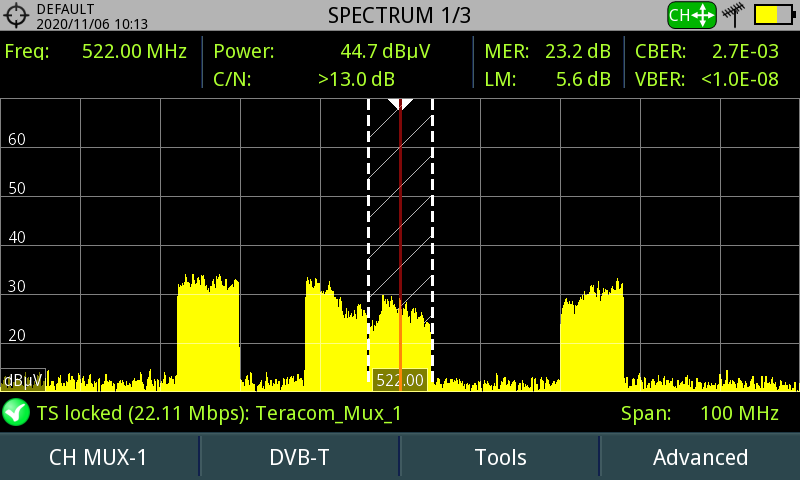Tap the terrestrial antenna icon
Viewport: 800px width, 480px height.
[734, 15]
